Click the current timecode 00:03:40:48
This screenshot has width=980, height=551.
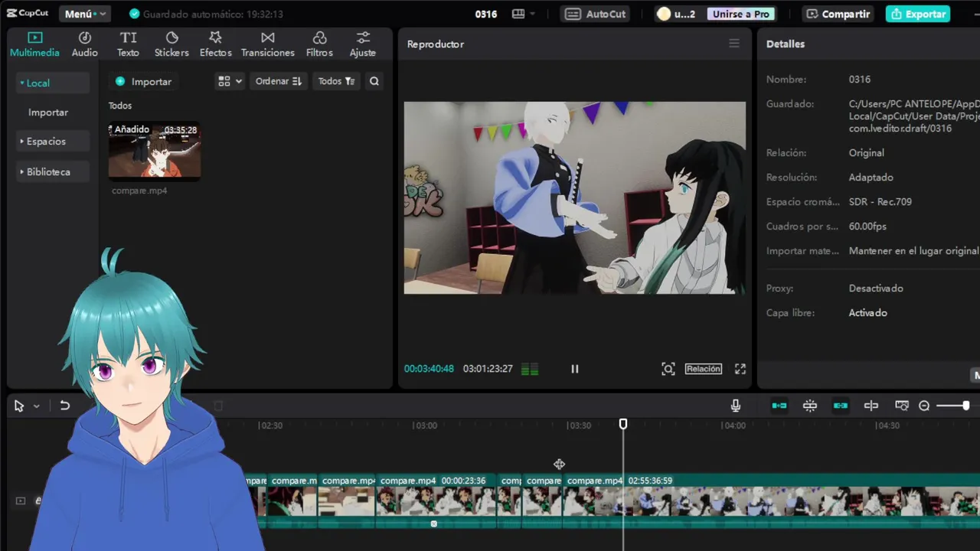429,369
